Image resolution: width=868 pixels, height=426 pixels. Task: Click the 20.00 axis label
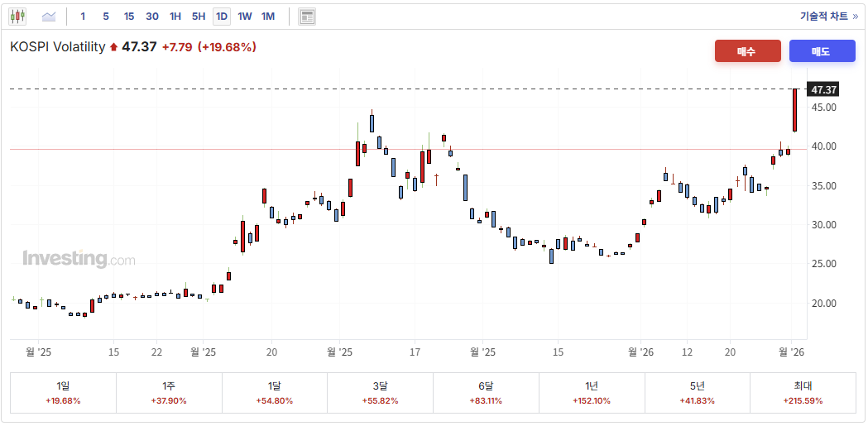[x=823, y=304]
